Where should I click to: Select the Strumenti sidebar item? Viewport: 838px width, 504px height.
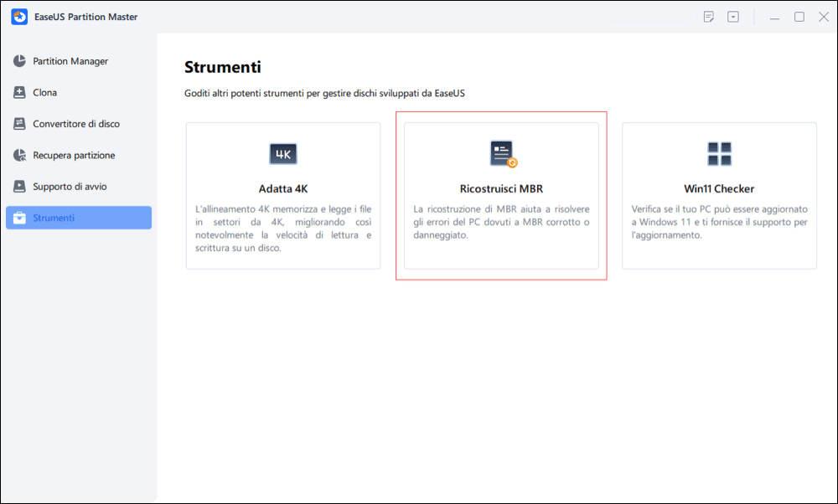click(79, 218)
